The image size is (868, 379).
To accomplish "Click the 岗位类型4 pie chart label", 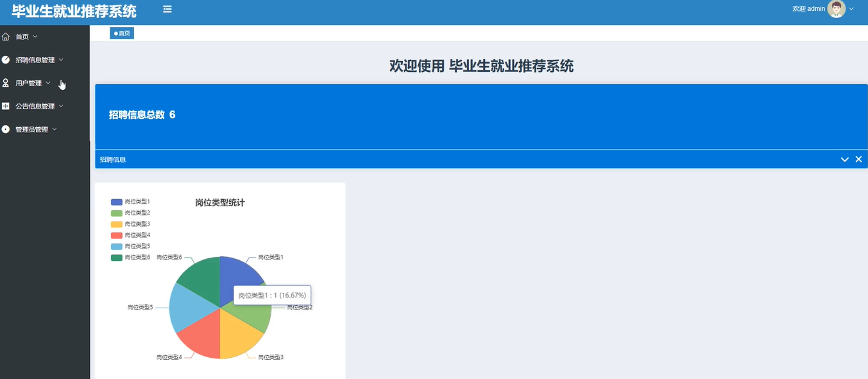I will [169, 357].
